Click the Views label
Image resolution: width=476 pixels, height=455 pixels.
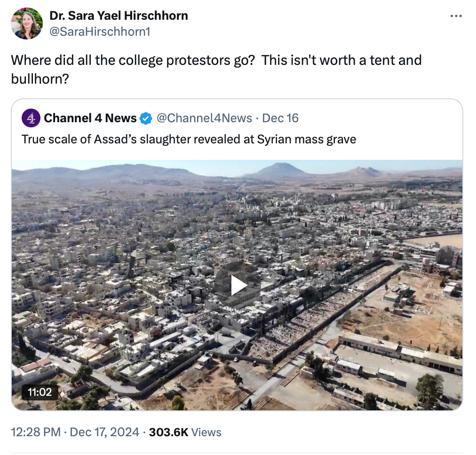pyautogui.click(x=206, y=432)
